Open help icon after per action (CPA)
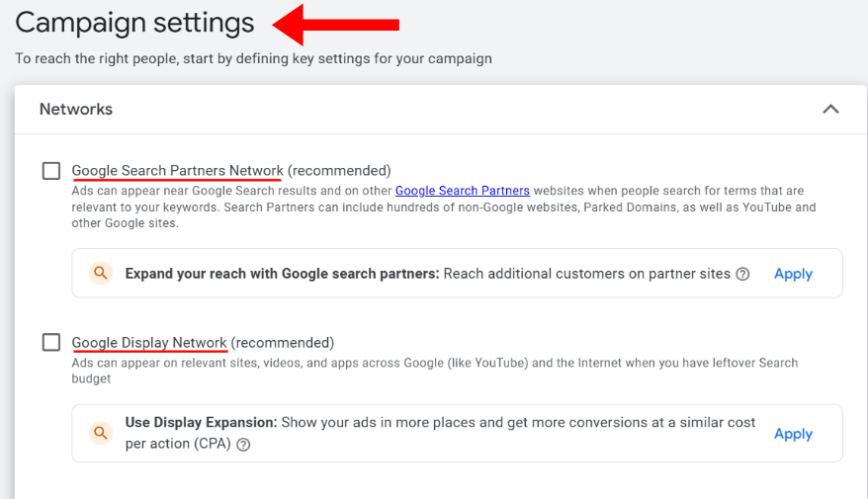 coord(243,445)
